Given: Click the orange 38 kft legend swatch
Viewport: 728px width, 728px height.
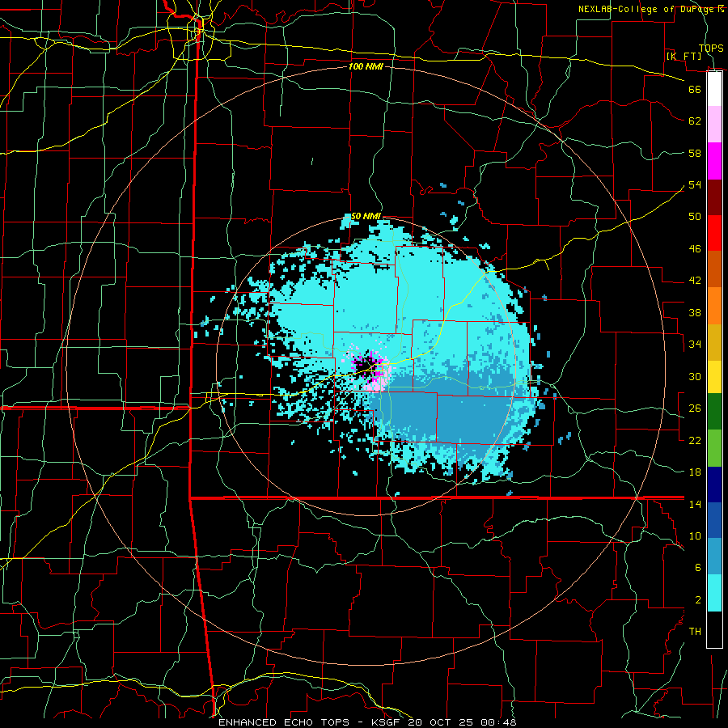Looking at the screenshot, I should tap(714, 306).
